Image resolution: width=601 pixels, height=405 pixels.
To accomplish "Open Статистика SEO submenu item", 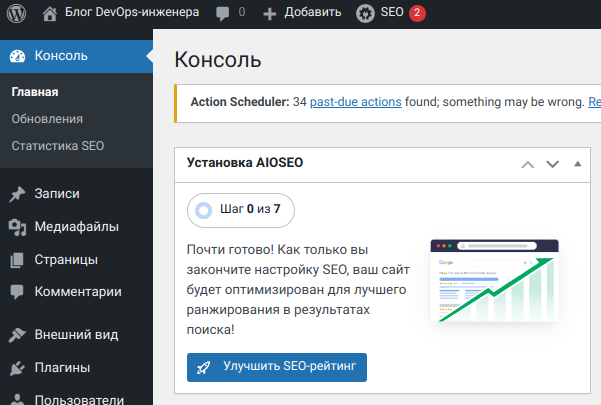I will coord(57,146).
